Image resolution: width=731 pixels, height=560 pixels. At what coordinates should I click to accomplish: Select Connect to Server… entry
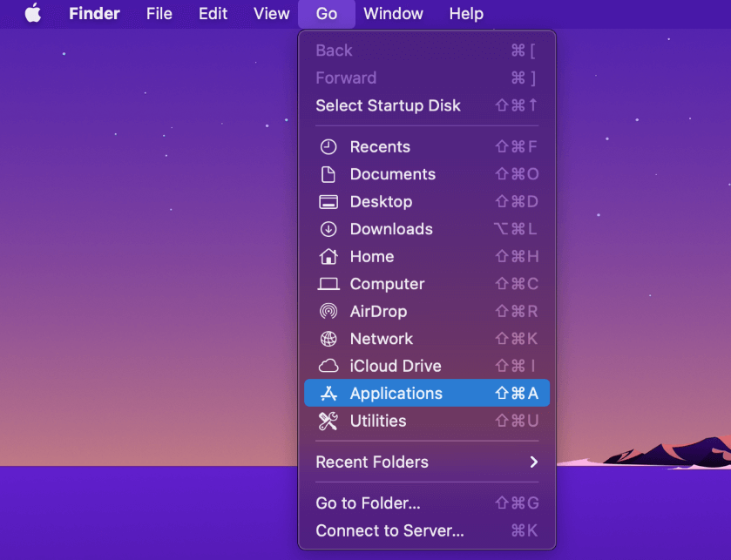[x=389, y=530]
